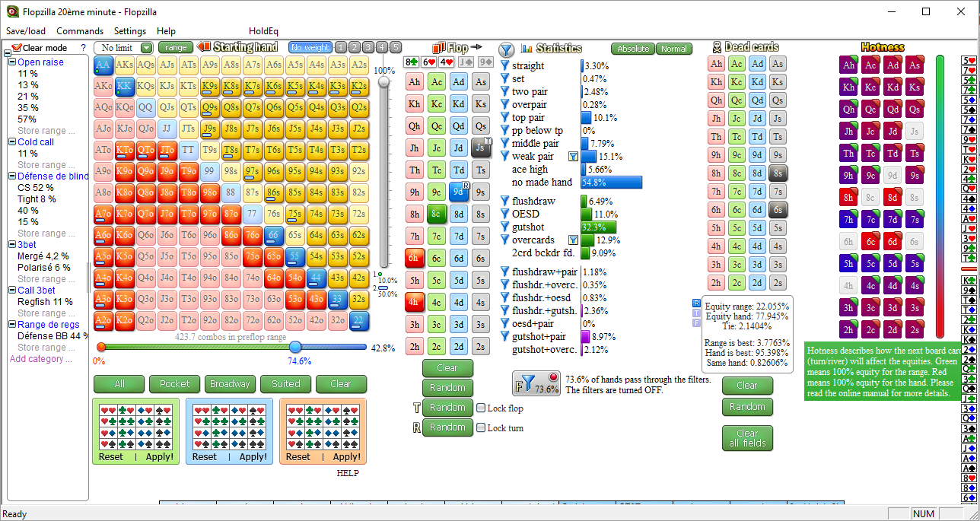The image size is (980, 521).
Task: Enable the Lock flop checkbox
Action: point(481,408)
